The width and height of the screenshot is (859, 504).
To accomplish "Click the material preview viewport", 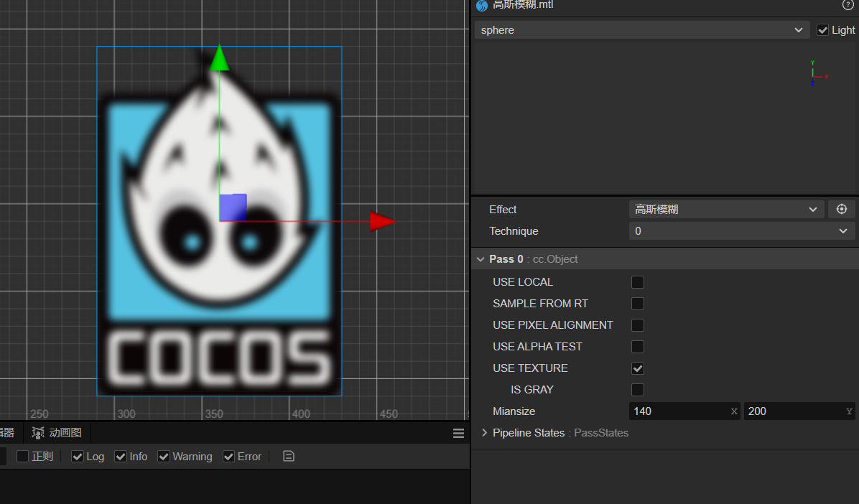I will (x=664, y=118).
